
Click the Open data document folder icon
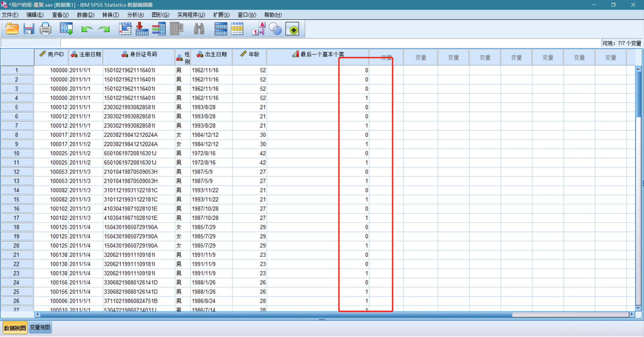[12, 29]
